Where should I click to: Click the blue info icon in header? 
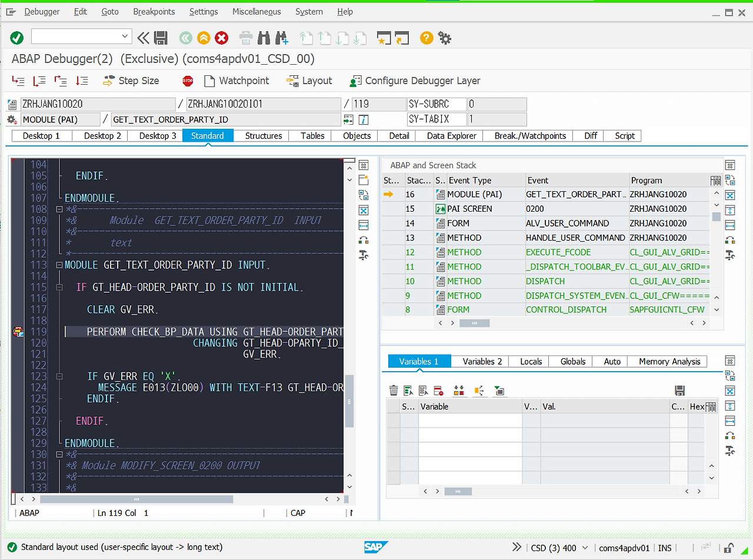[364, 119]
